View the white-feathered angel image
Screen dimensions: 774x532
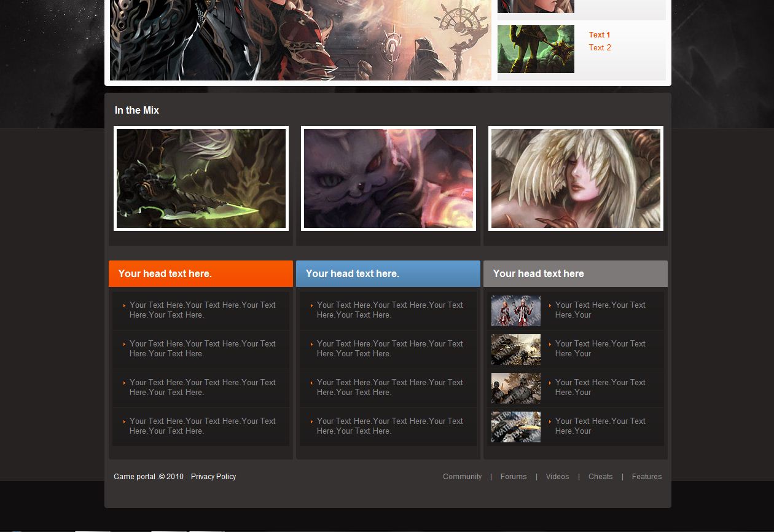(x=576, y=179)
